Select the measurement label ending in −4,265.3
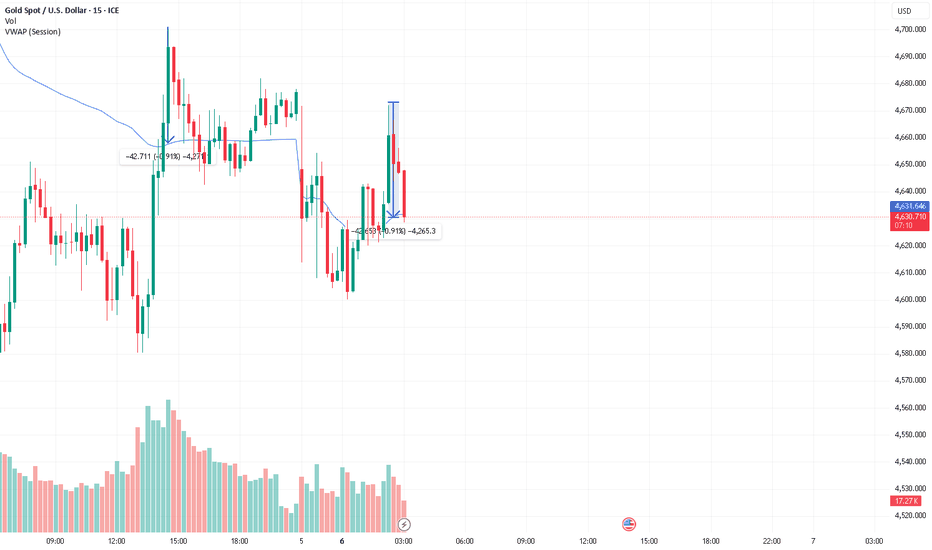The width and height of the screenshot is (932, 550). pos(393,231)
